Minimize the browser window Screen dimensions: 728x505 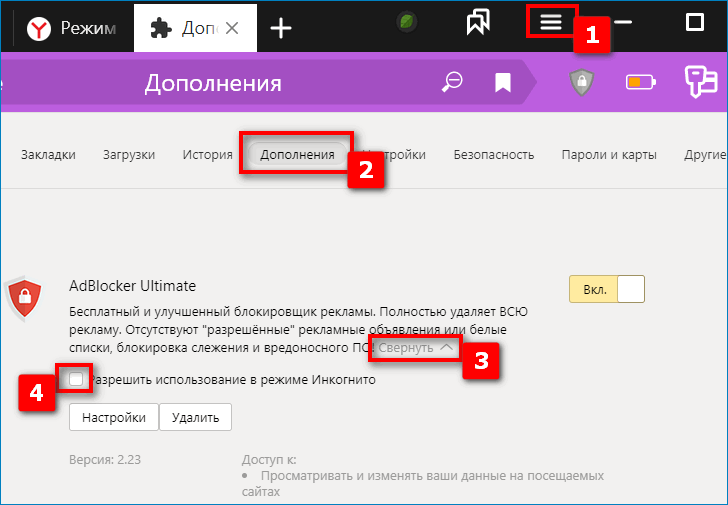point(623,22)
